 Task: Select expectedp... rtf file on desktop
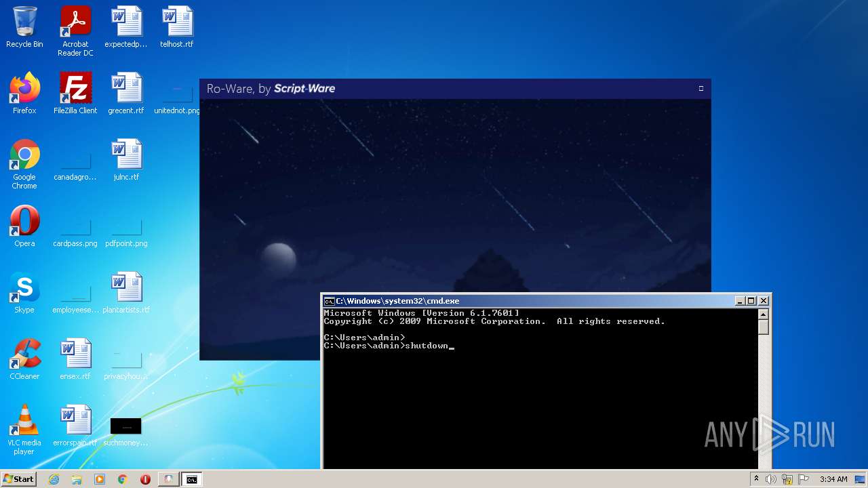pyautogui.click(x=126, y=28)
